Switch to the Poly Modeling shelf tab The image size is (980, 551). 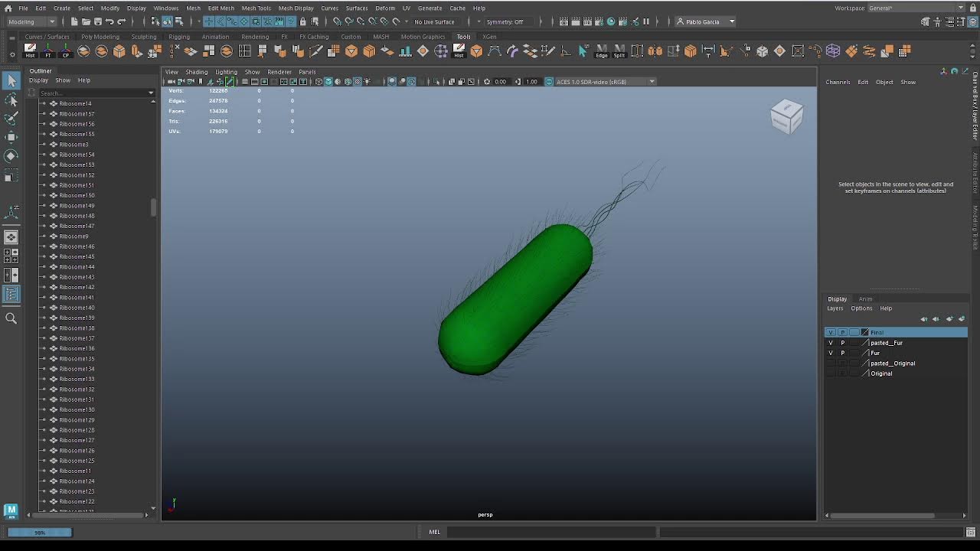pyautogui.click(x=100, y=37)
